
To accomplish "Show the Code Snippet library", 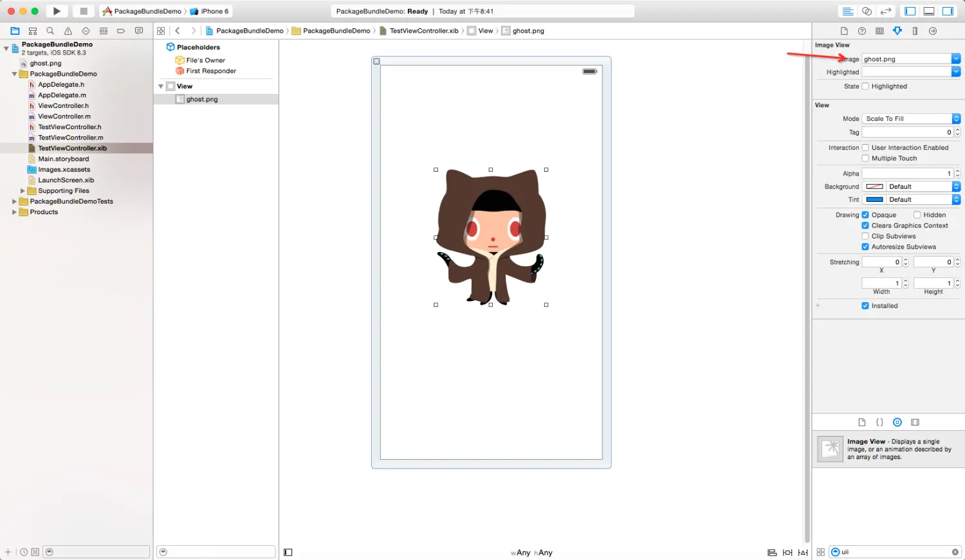I will [x=879, y=422].
